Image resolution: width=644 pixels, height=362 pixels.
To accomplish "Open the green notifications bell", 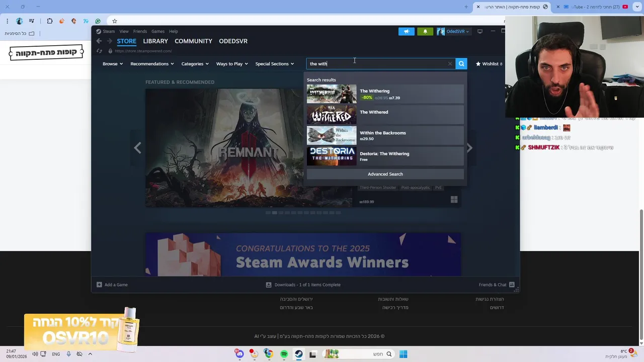I will [x=425, y=31].
